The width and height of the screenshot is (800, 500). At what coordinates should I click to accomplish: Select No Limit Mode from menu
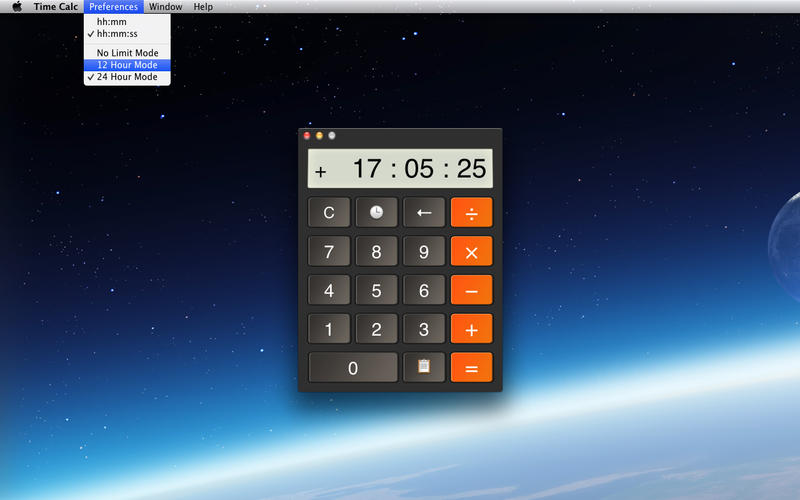tap(127, 53)
